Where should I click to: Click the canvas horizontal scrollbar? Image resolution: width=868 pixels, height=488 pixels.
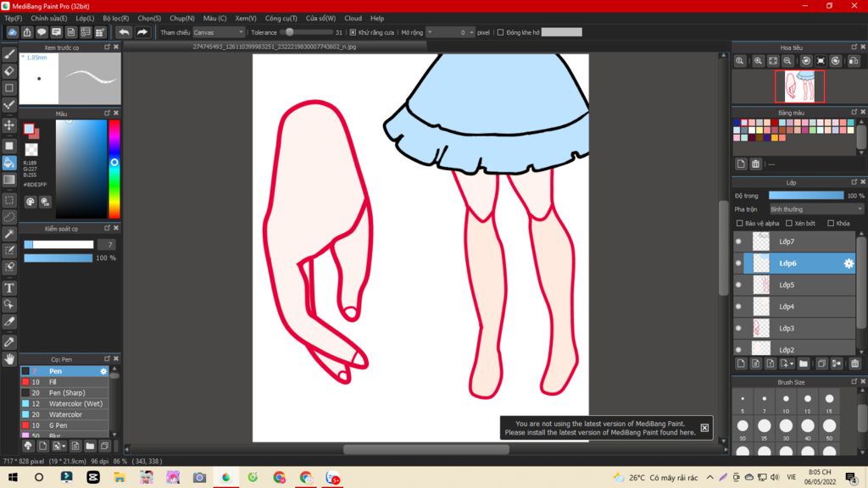click(426, 449)
